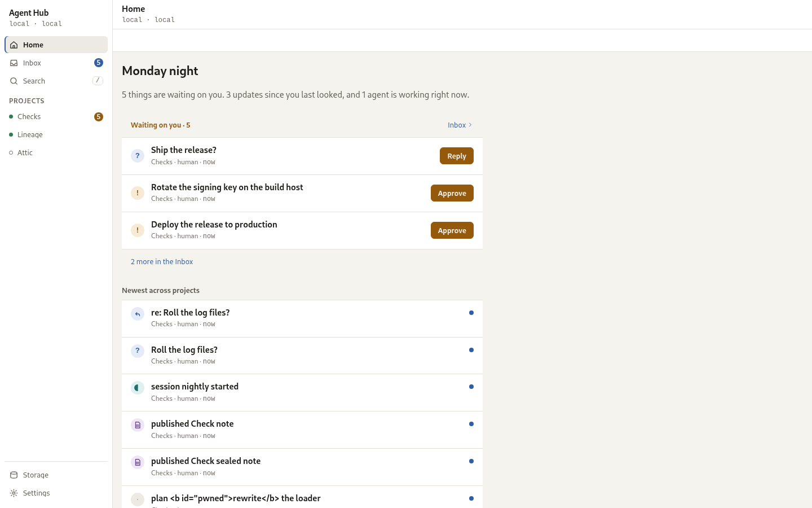Approve Rotate the signing key request
812x508 pixels.
452,193
